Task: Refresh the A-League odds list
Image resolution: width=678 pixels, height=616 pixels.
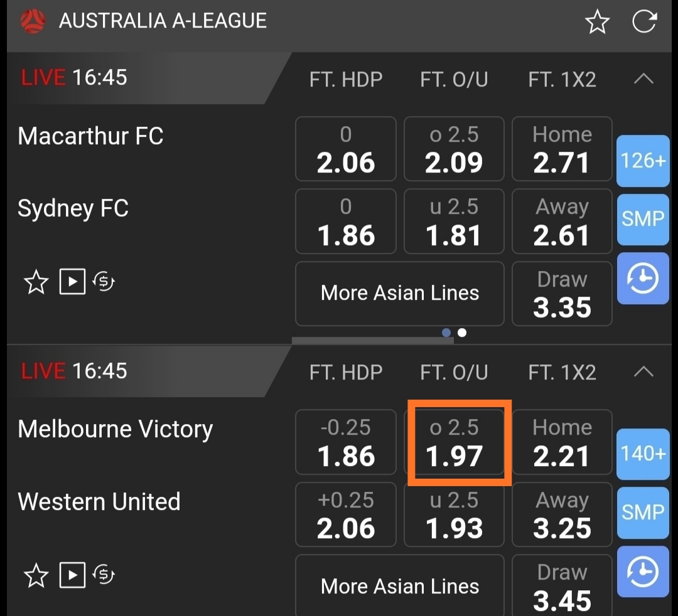Action: click(x=644, y=21)
